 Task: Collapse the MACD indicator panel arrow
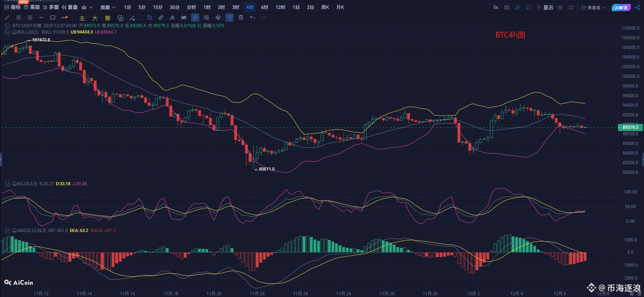[7, 231]
